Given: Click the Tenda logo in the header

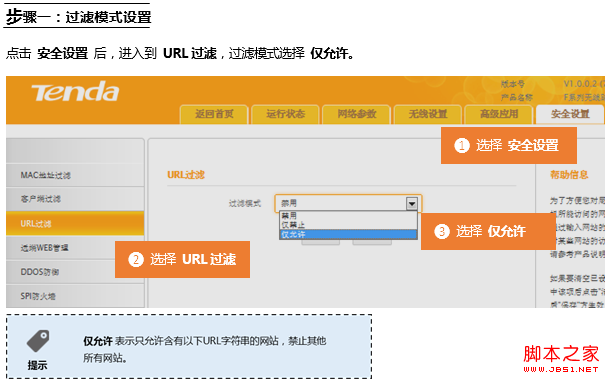Looking at the screenshot, I should click(75, 92).
